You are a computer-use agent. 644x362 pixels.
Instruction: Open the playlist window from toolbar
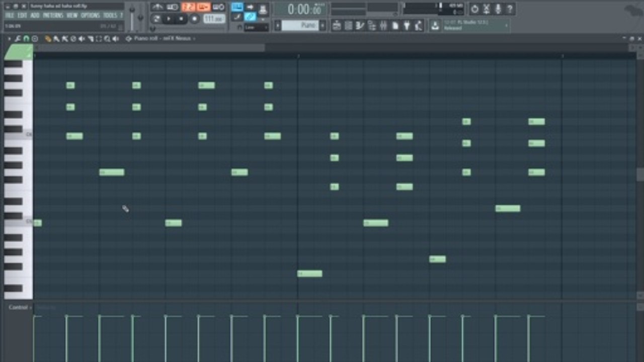337,25
